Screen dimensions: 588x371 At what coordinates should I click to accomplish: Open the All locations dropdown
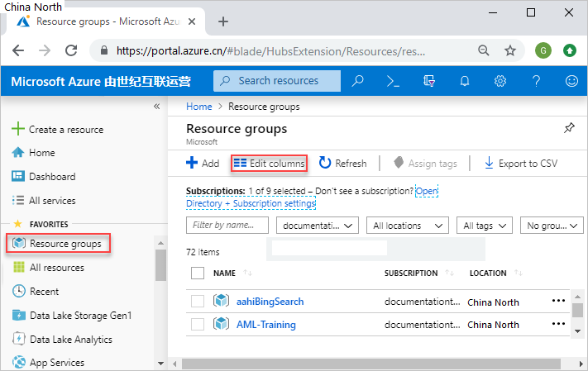(x=408, y=226)
